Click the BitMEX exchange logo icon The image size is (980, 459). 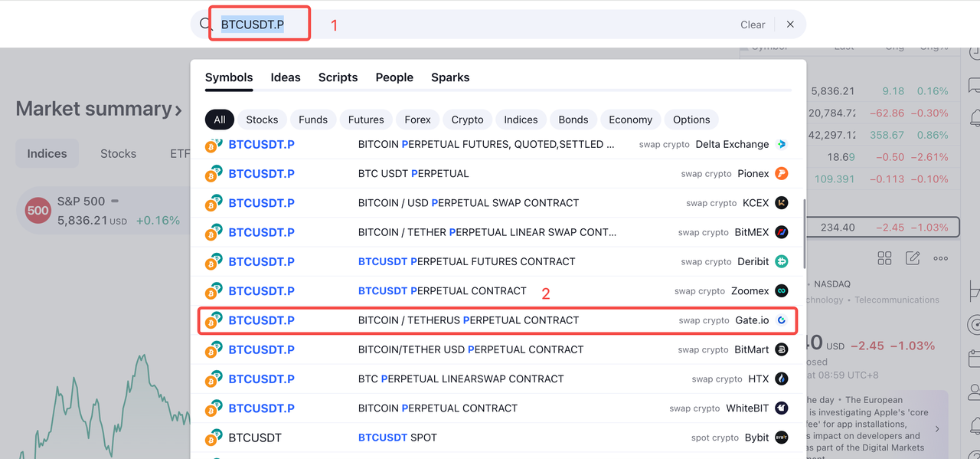pos(781,232)
